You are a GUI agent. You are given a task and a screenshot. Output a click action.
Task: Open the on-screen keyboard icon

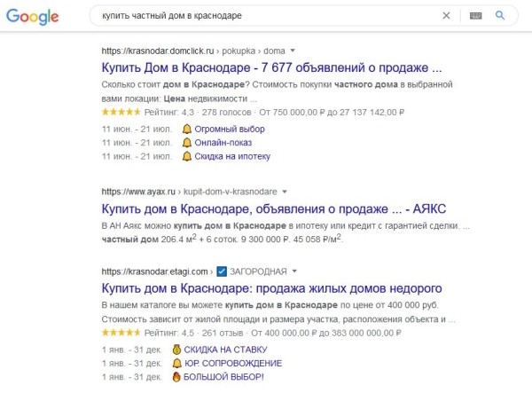[x=475, y=16]
